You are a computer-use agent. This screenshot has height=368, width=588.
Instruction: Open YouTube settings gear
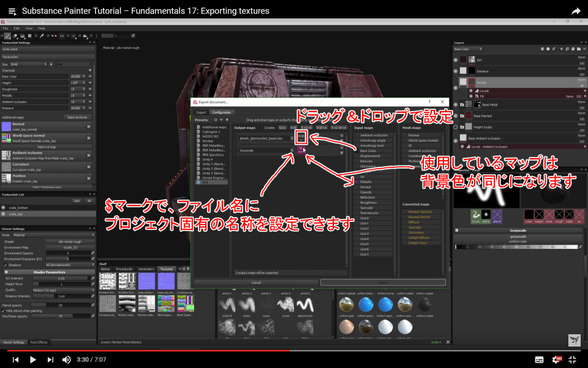point(557,359)
